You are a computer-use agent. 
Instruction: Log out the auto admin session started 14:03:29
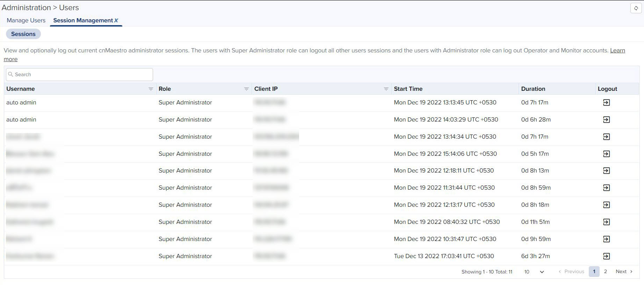606,120
